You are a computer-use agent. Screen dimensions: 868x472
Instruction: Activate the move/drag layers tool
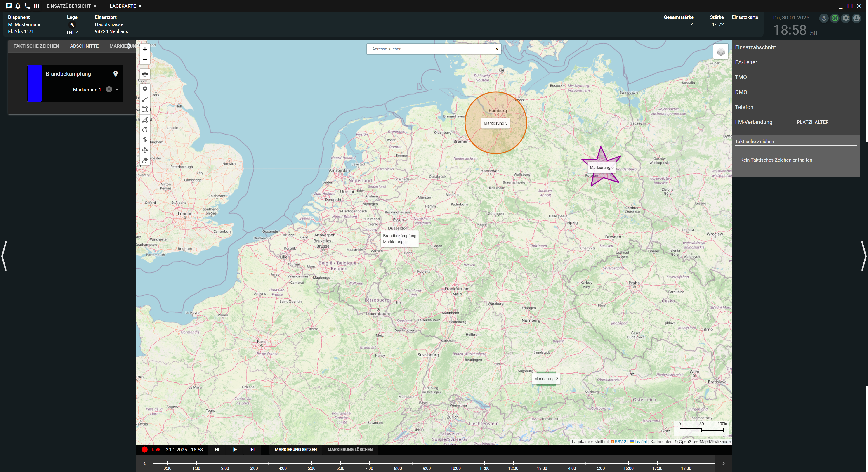145,150
